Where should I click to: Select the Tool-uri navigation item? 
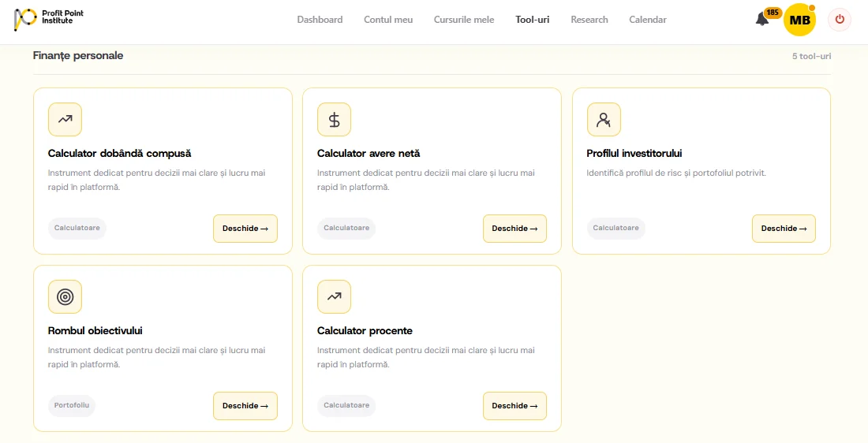tap(533, 20)
